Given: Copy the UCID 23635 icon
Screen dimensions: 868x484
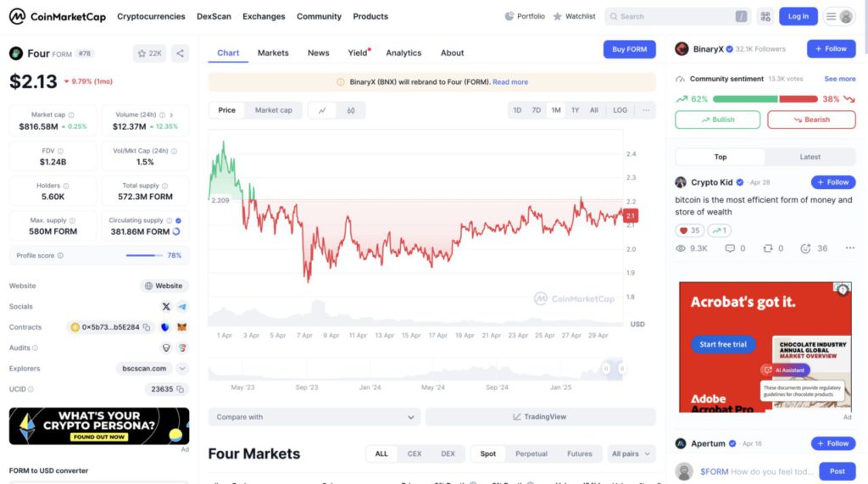Looking at the screenshot, I should (x=181, y=389).
